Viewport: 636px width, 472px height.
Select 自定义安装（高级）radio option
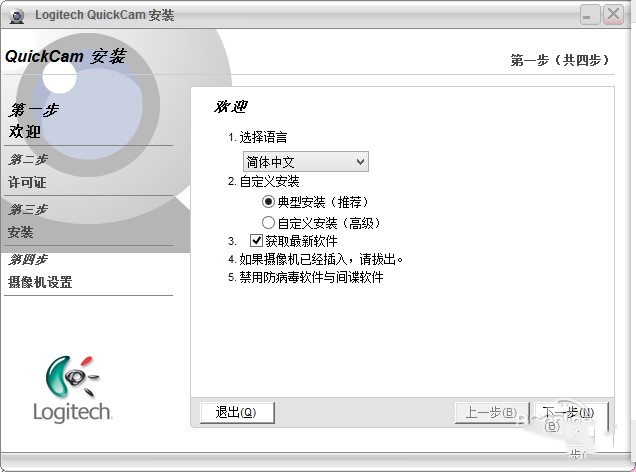[x=269, y=222]
